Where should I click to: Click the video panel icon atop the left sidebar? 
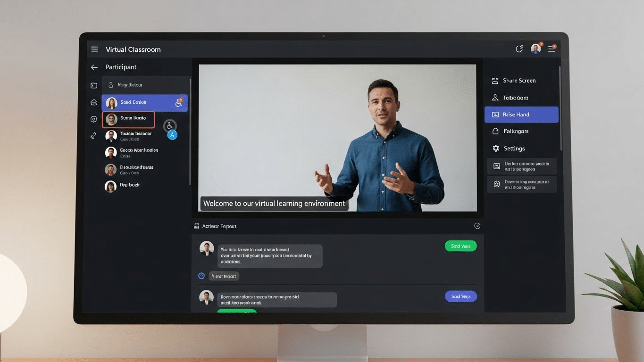coord(93,85)
